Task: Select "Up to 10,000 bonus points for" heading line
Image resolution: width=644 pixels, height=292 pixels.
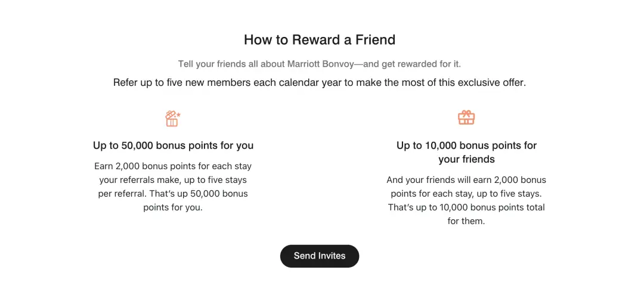Action: [466, 145]
